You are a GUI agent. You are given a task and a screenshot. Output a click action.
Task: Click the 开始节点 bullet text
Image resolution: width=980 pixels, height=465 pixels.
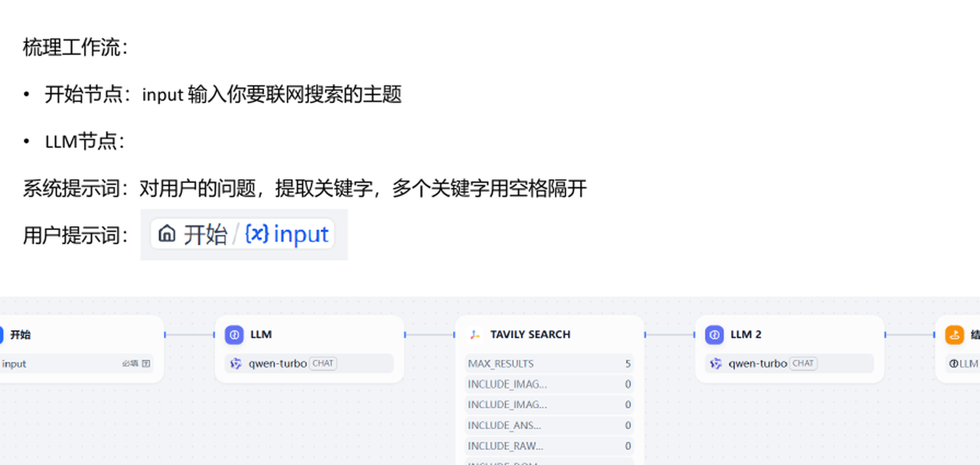tap(223, 95)
